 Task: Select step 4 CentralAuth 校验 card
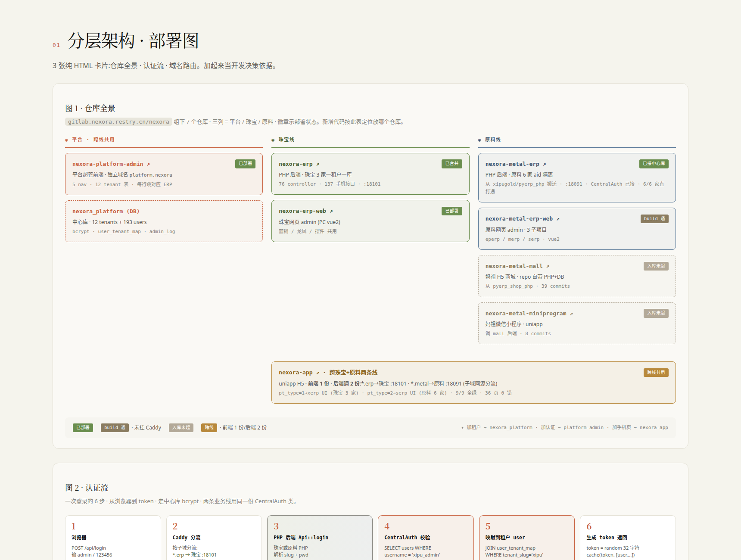426,538
